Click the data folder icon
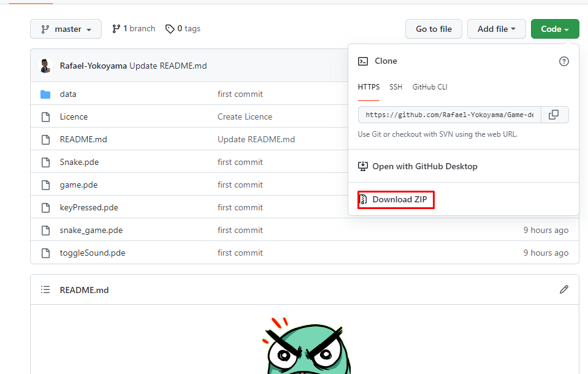The image size is (588, 374). pos(45,94)
